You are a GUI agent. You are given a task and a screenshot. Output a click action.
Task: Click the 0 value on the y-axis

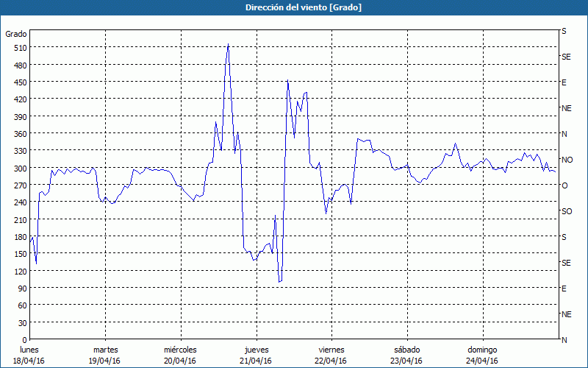[x=24, y=339]
